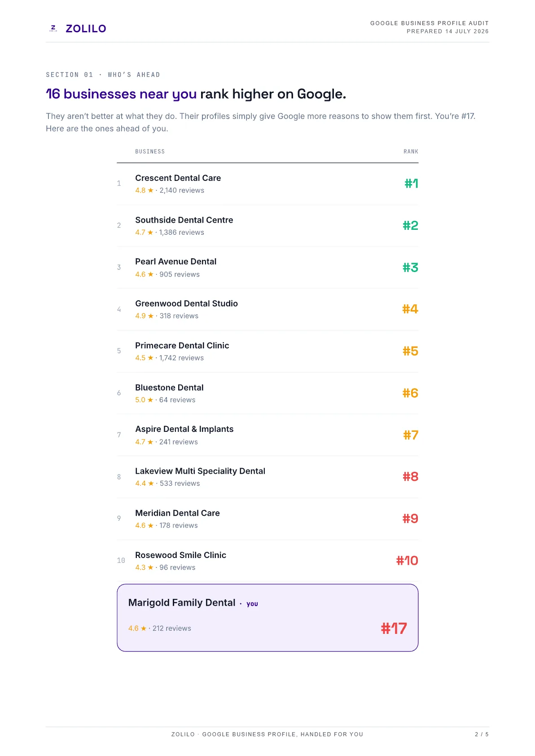Image resolution: width=535 pixels, height=756 pixels.
Task: Click the #10 rank for Rosewood
Action: pos(407,561)
